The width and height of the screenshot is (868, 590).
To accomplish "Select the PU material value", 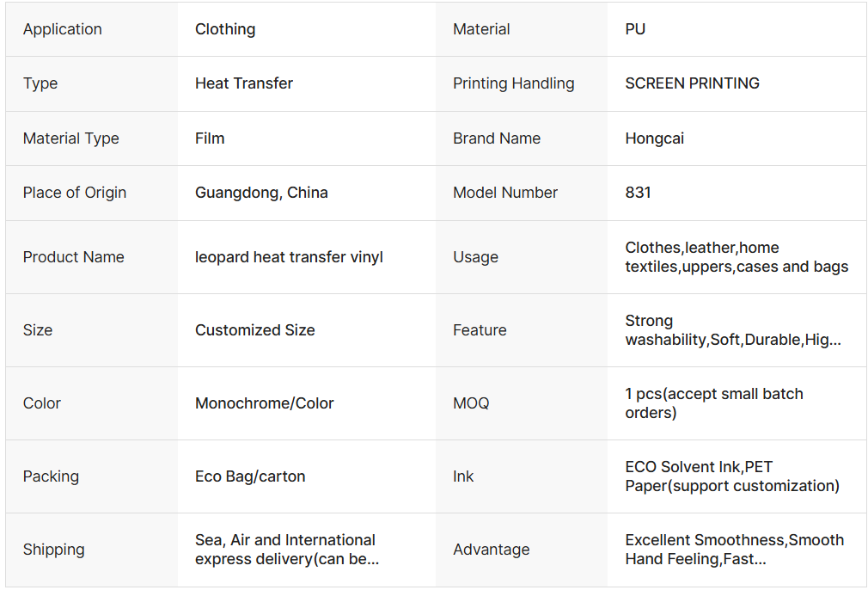I will coord(635,29).
